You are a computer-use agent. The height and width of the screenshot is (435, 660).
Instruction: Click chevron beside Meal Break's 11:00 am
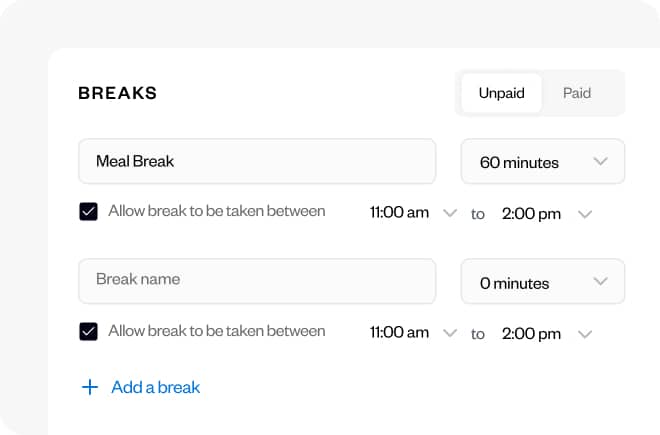pos(449,213)
